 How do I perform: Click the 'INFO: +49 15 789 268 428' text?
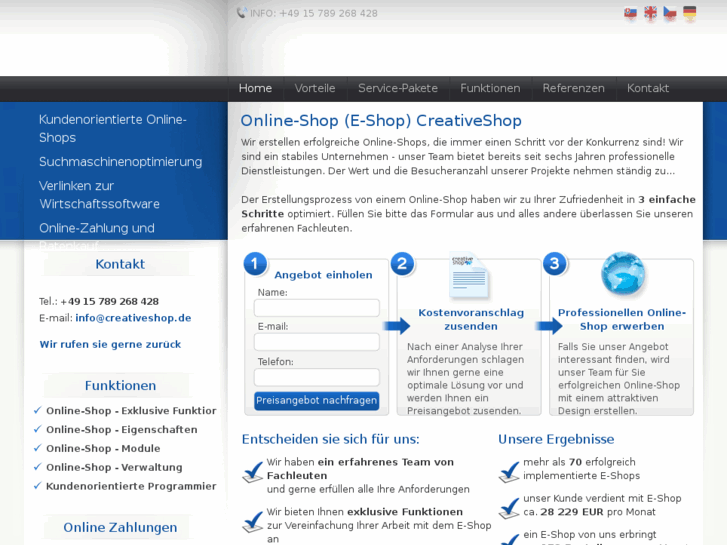click(314, 13)
